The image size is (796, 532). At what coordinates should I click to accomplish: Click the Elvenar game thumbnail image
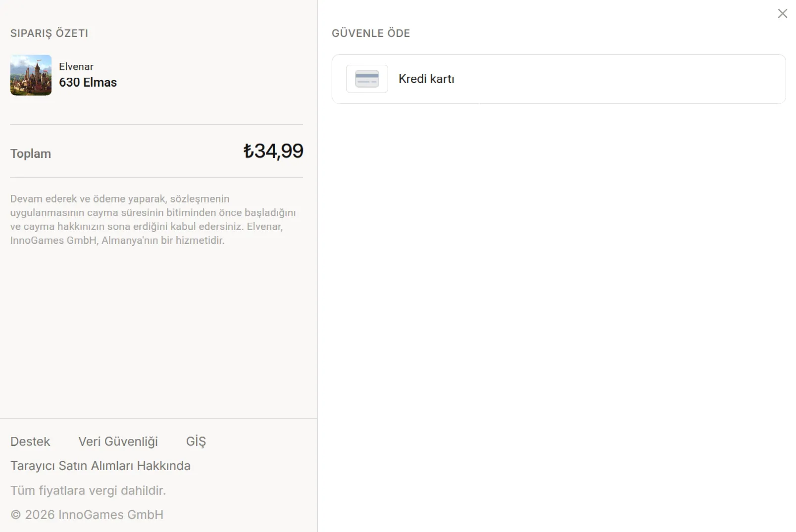31,75
